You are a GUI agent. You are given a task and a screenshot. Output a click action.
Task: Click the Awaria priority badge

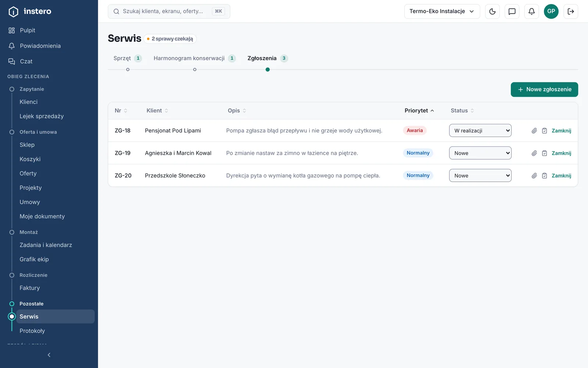tap(415, 131)
